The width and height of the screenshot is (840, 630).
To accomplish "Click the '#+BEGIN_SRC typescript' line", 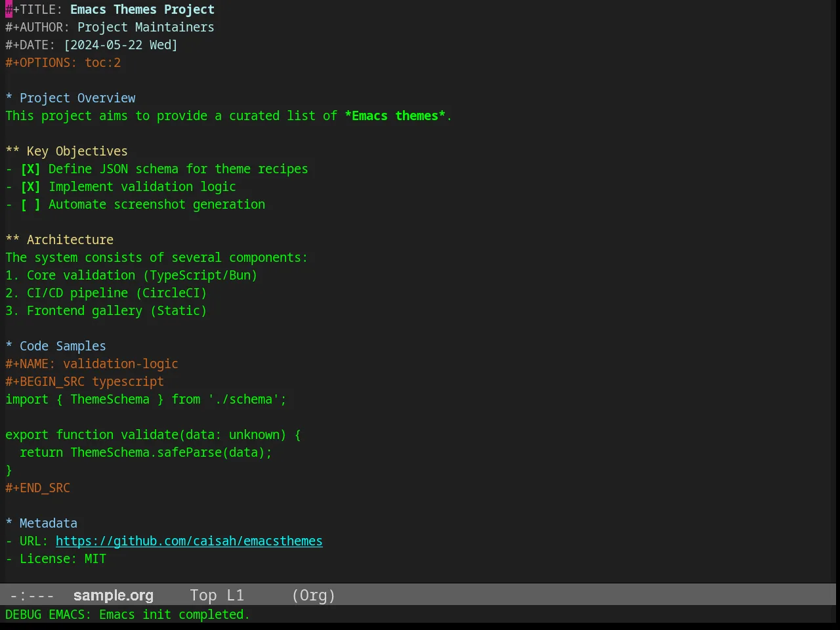I will tap(85, 382).
